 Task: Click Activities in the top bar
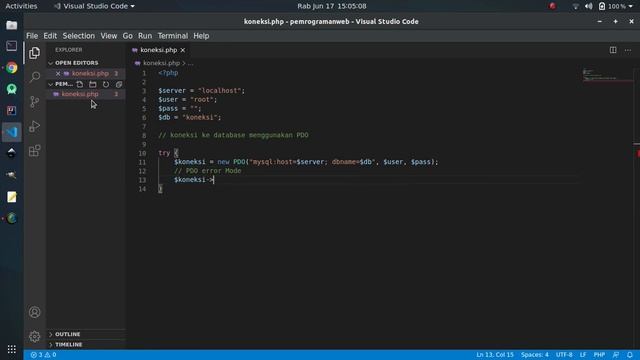(21, 6)
